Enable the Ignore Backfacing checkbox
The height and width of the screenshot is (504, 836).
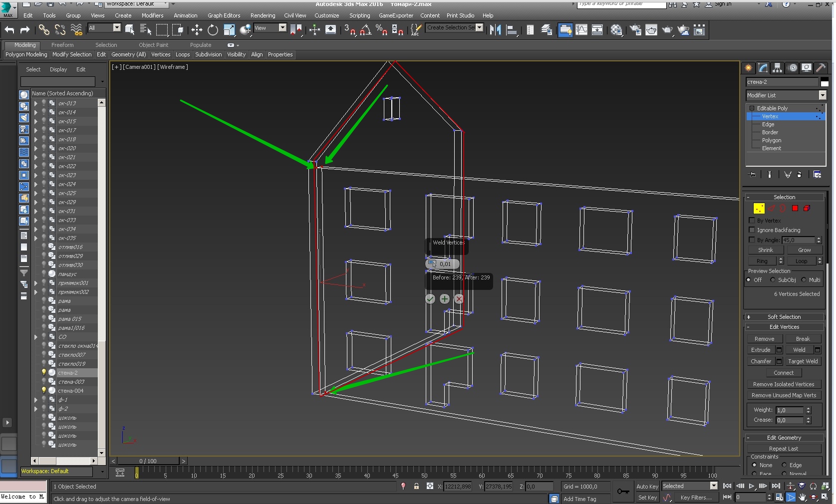[752, 230]
